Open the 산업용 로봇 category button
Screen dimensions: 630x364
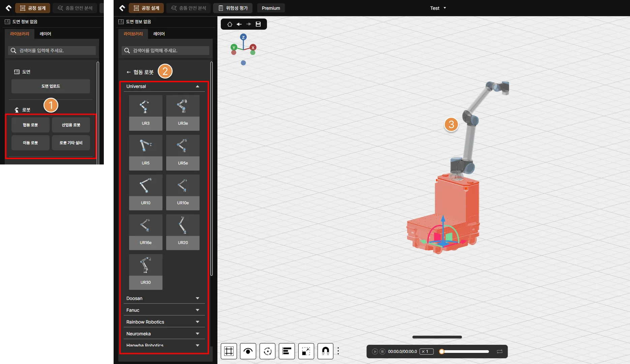[71, 125]
